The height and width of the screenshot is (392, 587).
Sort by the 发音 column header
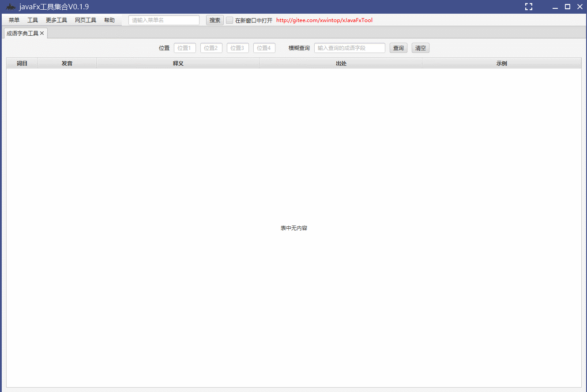(67, 64)
